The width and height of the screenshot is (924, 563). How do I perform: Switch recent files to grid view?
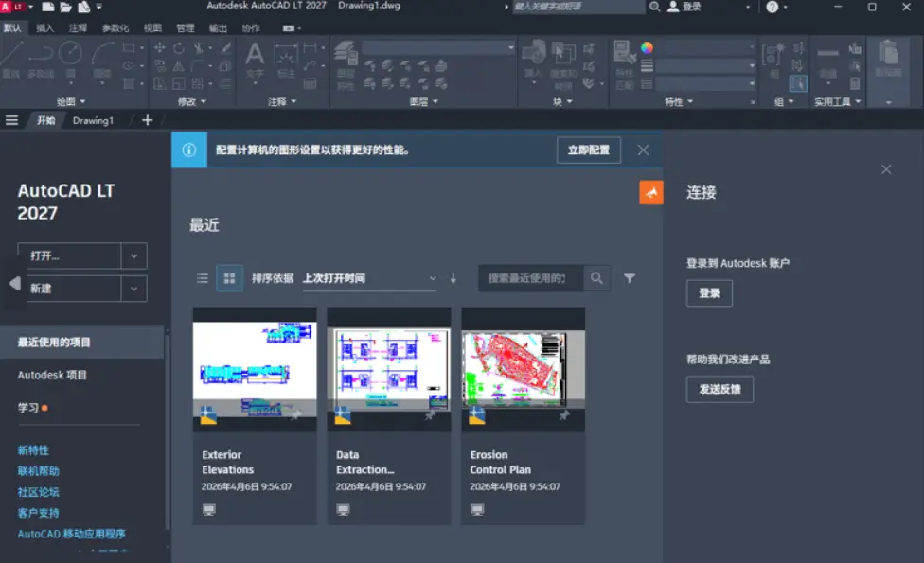[x=229, y=278]
